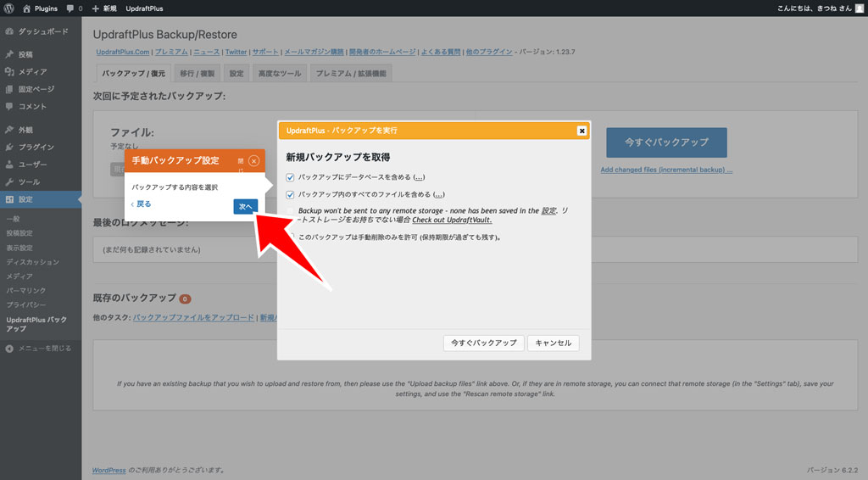Click バックアップファイルをアップロード link

pyautogui.click(x=193, y=317)
